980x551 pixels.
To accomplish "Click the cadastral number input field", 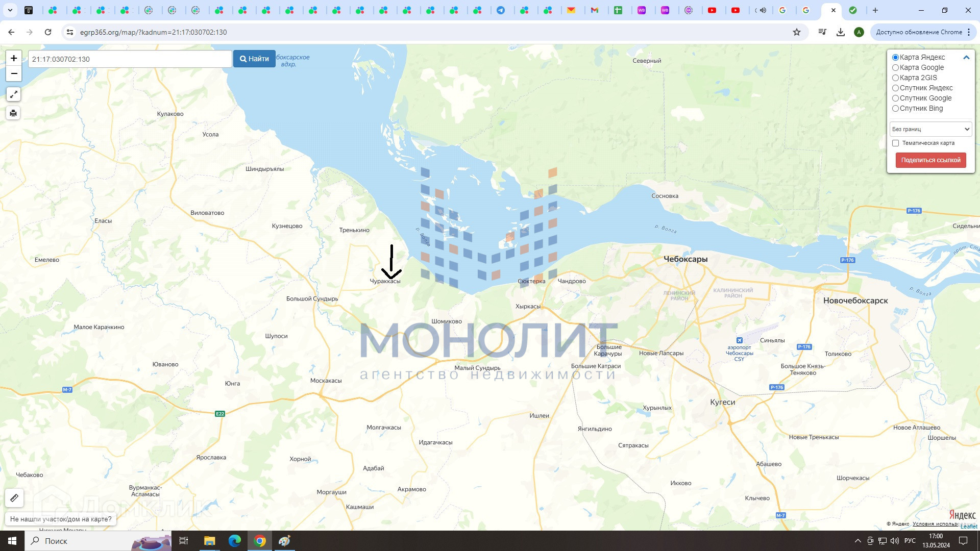I will 130,59.
